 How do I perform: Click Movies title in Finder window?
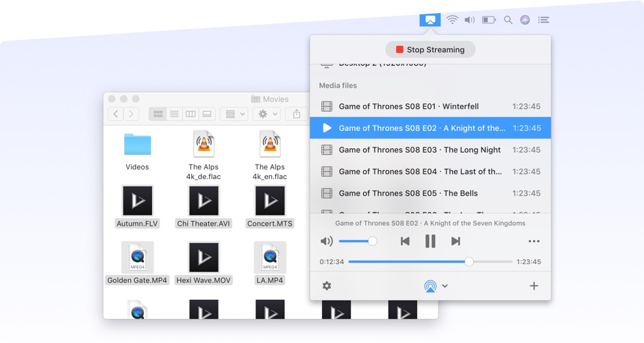[275, 99]
